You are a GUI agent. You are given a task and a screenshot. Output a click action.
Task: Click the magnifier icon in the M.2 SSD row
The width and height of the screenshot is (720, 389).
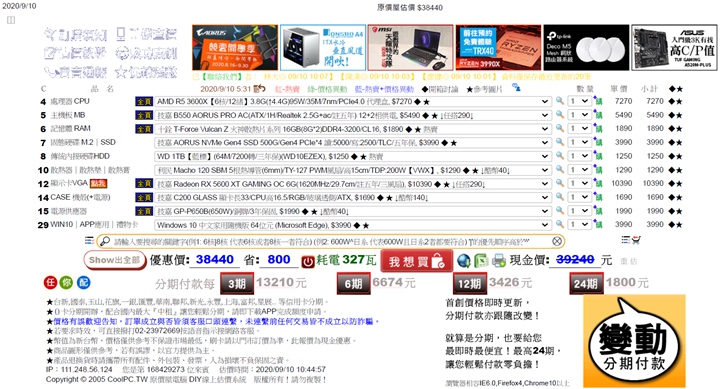coord(559,142)
